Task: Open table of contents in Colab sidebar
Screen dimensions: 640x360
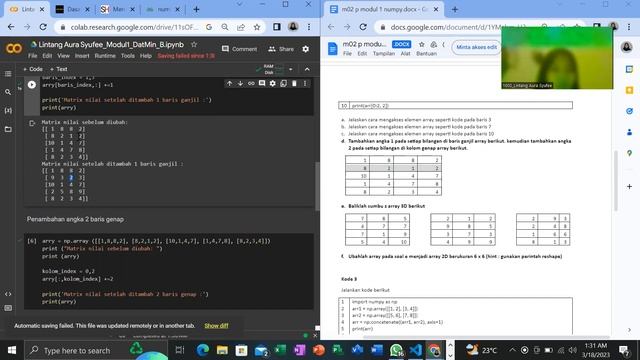Action: [x=8, y=74]
